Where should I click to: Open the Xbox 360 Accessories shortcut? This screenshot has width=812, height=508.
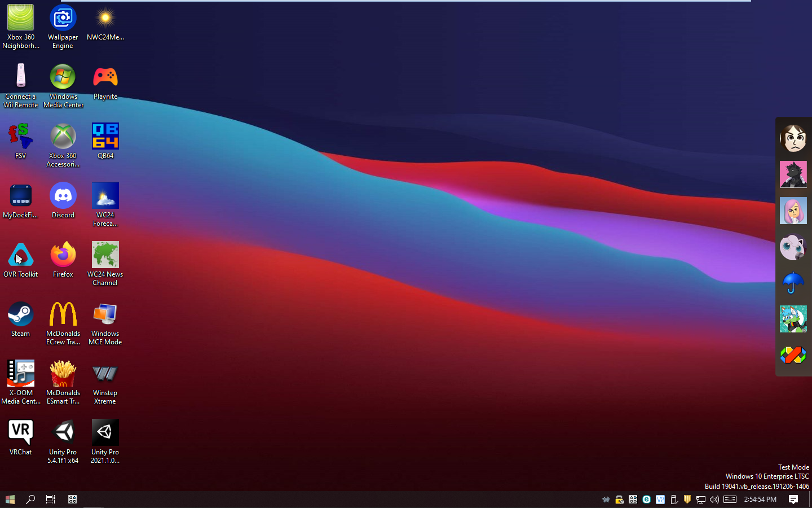(63, 145)
